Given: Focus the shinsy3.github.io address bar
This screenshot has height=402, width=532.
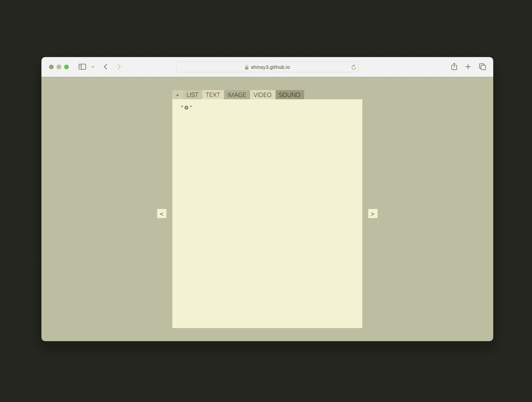Looking at the screenshot, I should [270, 67].
